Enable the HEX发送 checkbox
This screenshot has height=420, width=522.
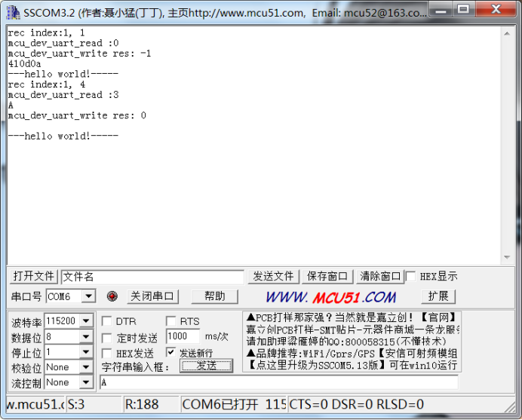(x=106, y=353)
